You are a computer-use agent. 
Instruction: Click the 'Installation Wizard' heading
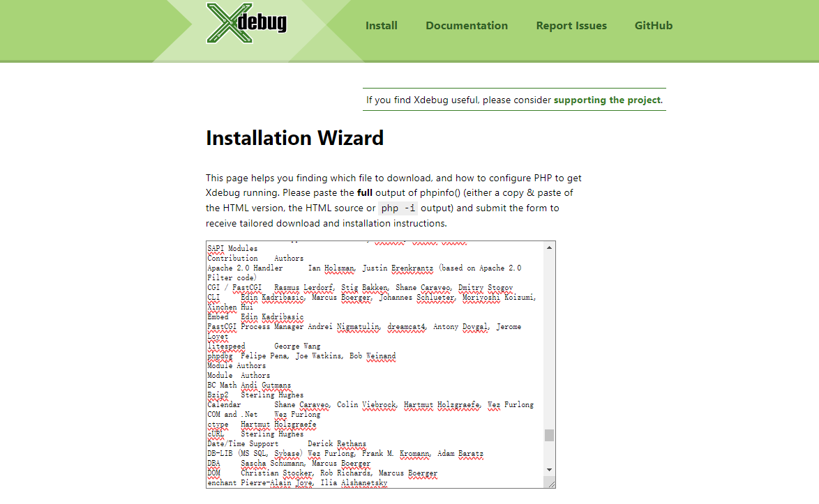pyautogui.click(x=294, y=138)
